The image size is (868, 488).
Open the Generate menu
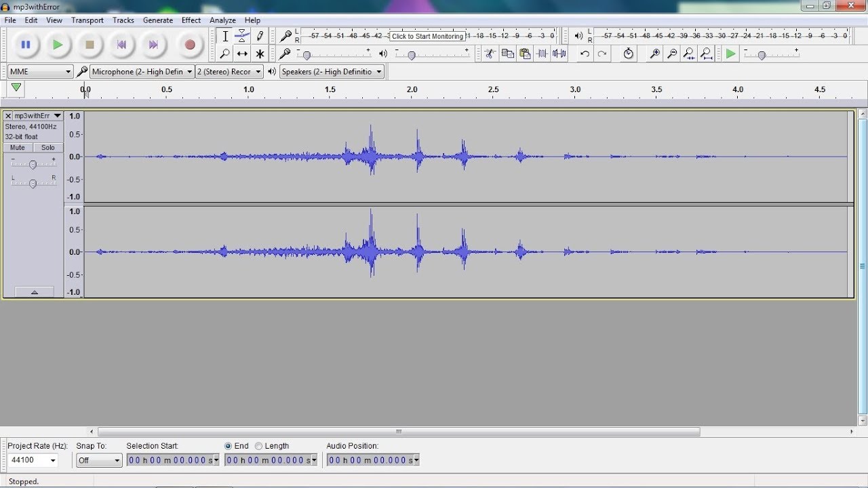click(x=158, y=20)
